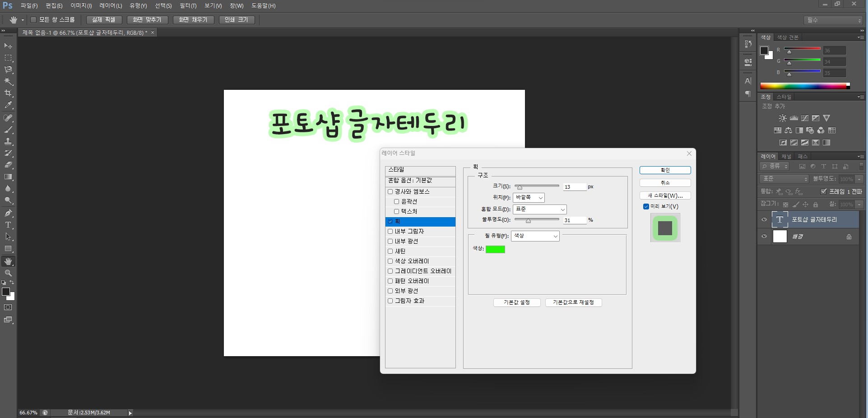Open the 이미지 menu
Image resolution: width=868 pixels, height=418 pixels.
81,6
